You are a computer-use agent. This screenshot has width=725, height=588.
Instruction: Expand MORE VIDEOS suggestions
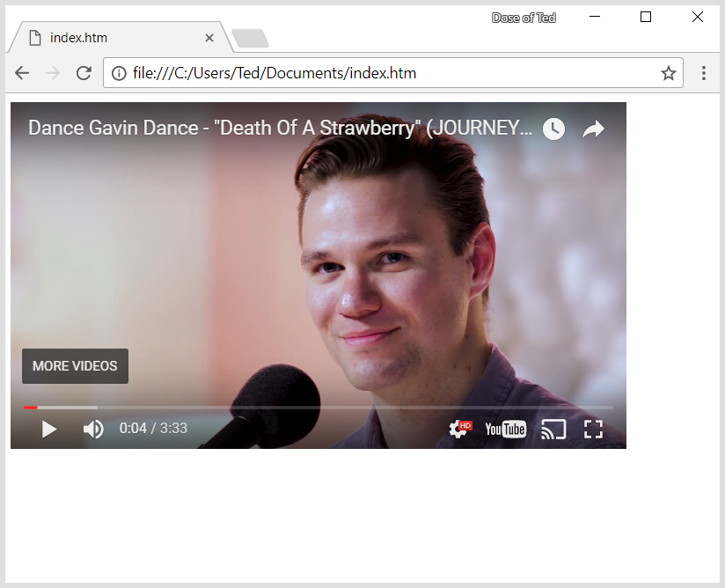click(75, 365)
